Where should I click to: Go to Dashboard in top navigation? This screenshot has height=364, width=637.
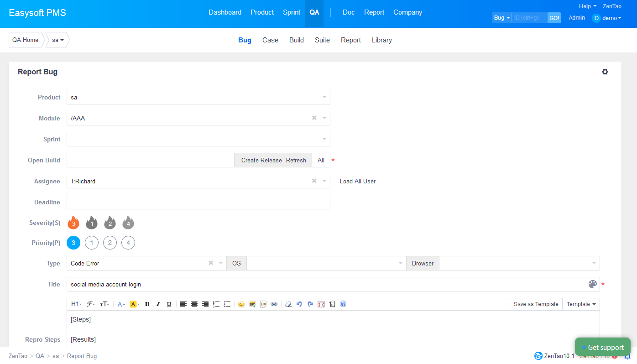click(x=225, y=12)
